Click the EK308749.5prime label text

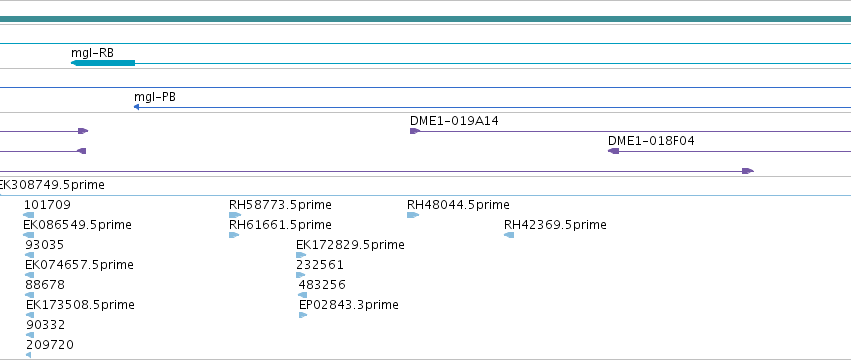(x=52, y=185)
